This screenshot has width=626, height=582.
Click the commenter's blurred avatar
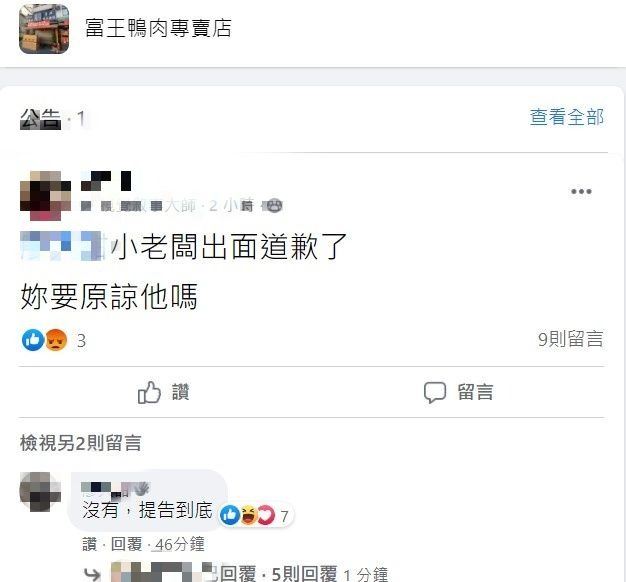[40, 492]
